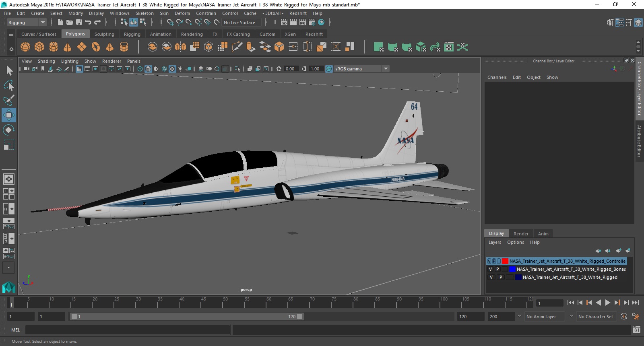Create a polygon cylinder from shelf
The height and width of the screenshot is (346, 644).
(x=54, y=47)
